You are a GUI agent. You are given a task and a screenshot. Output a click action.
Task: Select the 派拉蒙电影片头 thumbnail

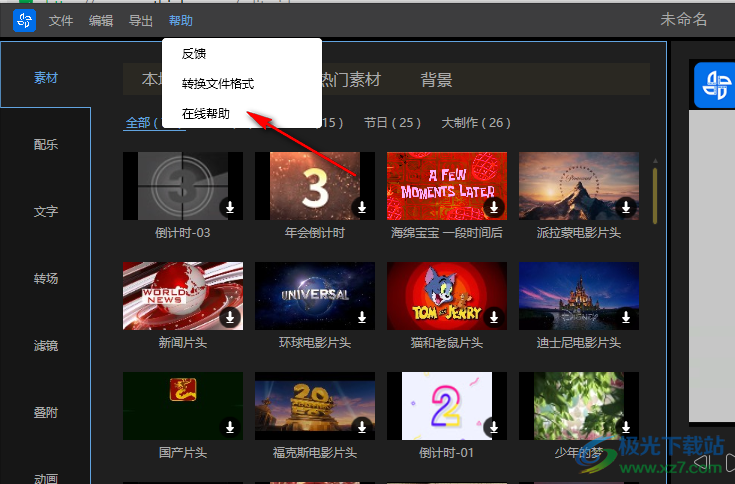(578, 186)
